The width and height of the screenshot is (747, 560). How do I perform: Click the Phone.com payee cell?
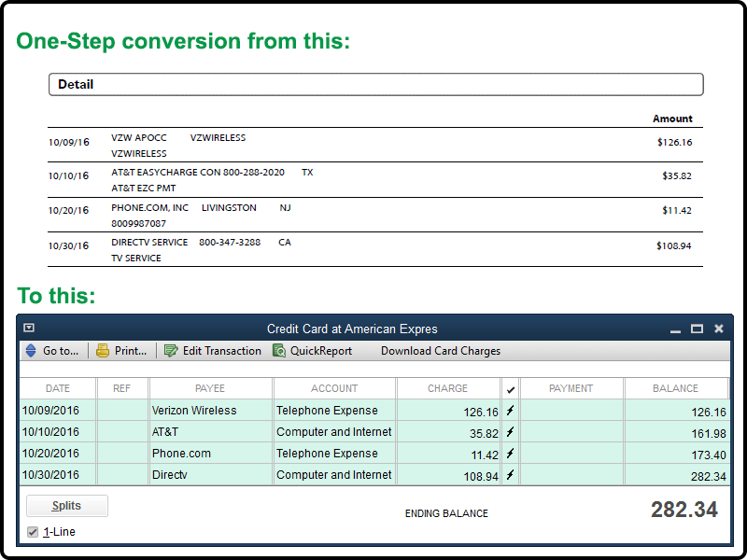point(211,454)
